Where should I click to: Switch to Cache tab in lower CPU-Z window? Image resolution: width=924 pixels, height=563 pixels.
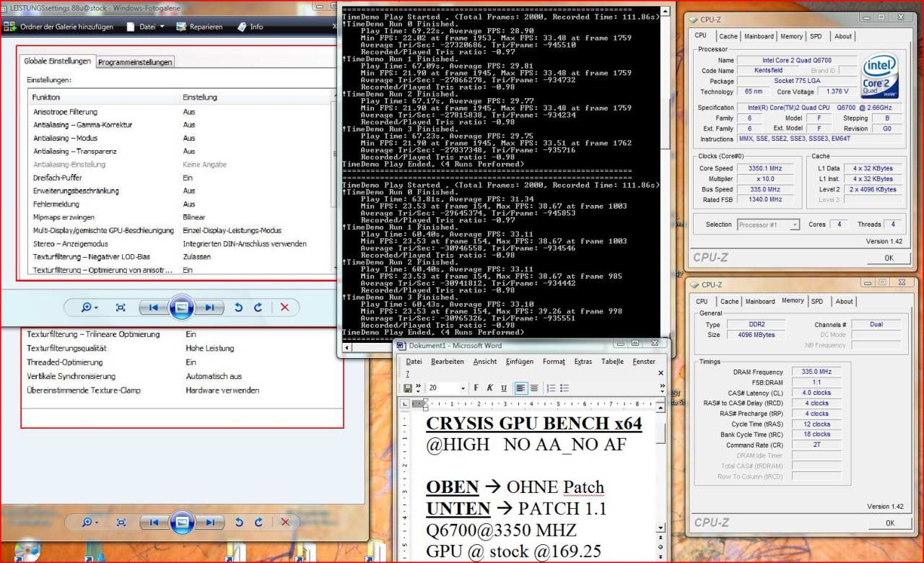point(729,302)
